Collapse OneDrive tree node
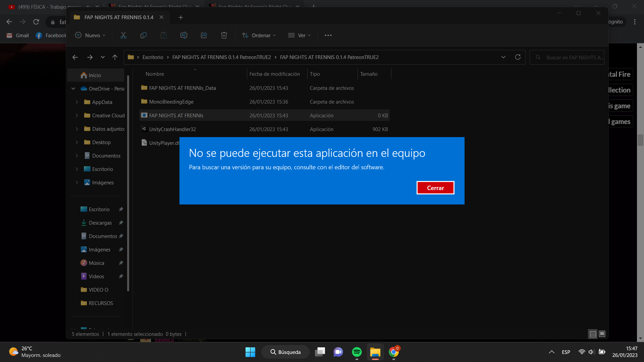 (73, 88)
